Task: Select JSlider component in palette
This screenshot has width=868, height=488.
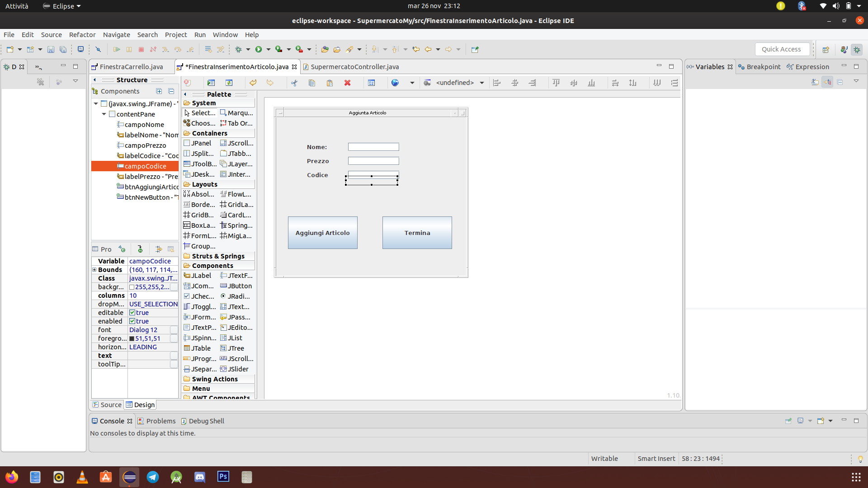Action: 235,369
